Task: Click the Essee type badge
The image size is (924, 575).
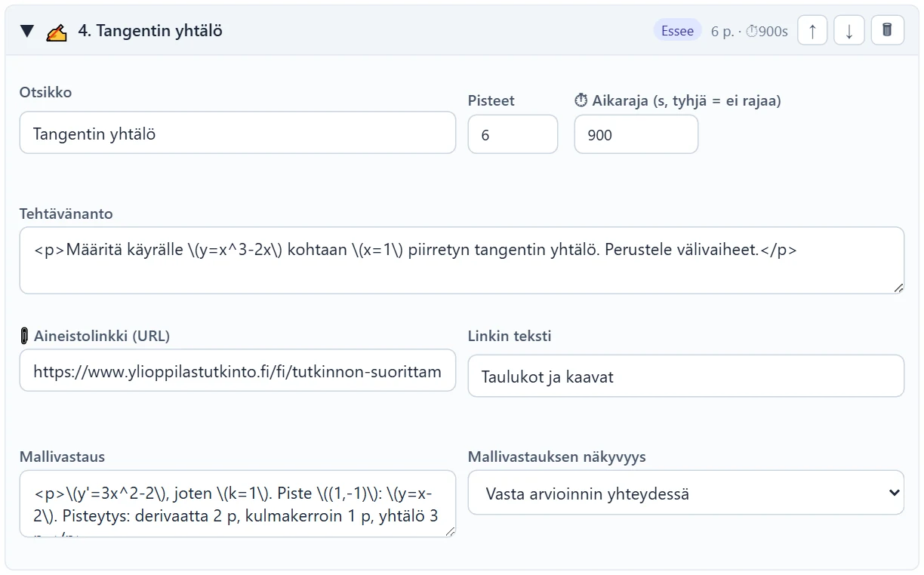Action: tap(677, 31)
